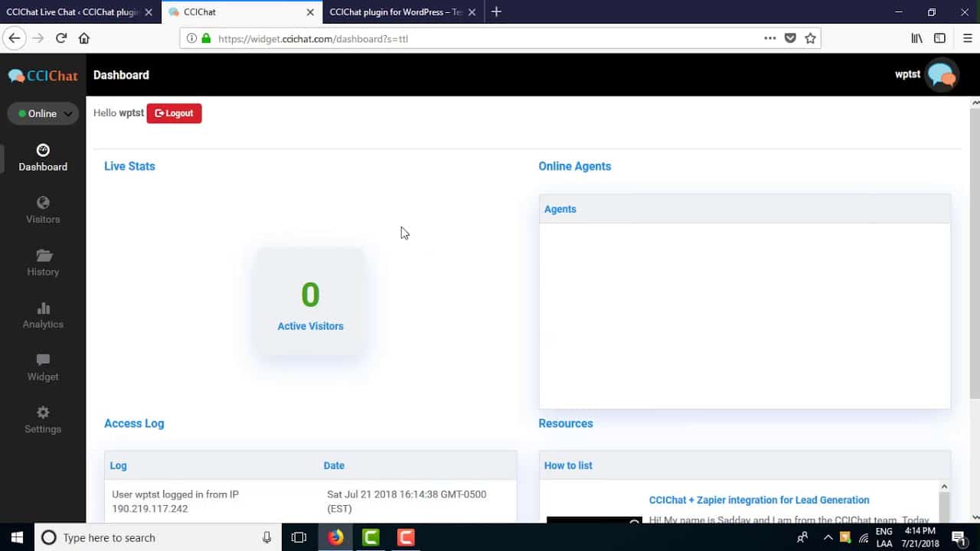The height and width of the screenshot is (551, 980).
Task: Reload the page with the refresh icon
Action: pyautogui.click(x=61, y=38)
